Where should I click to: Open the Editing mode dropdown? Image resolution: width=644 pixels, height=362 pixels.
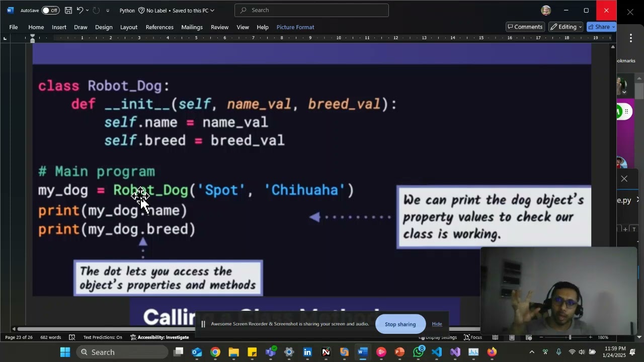[566, 27]
